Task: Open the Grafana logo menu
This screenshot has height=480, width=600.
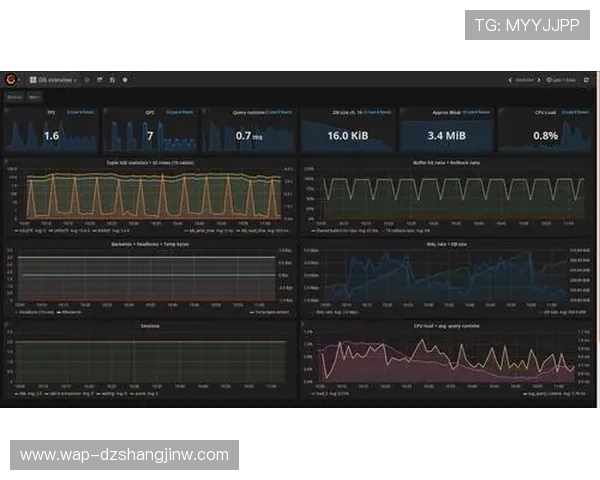Action: pos(11,80)
